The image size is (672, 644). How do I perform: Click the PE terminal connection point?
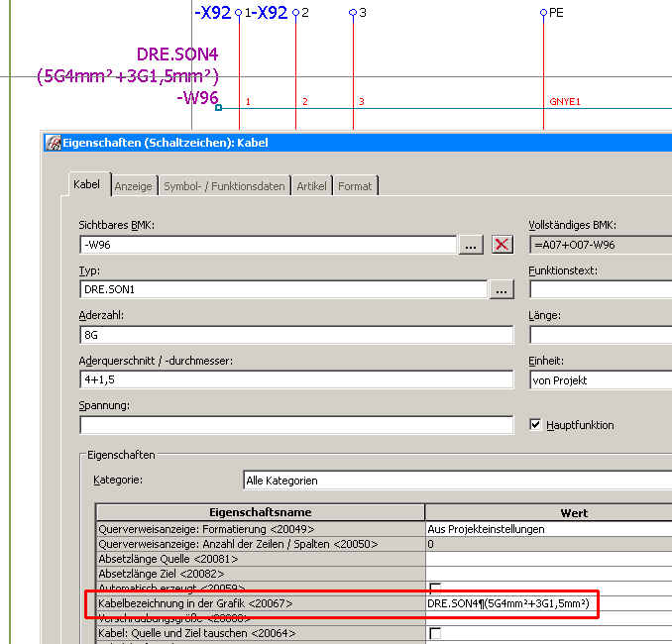click(543, 13)
